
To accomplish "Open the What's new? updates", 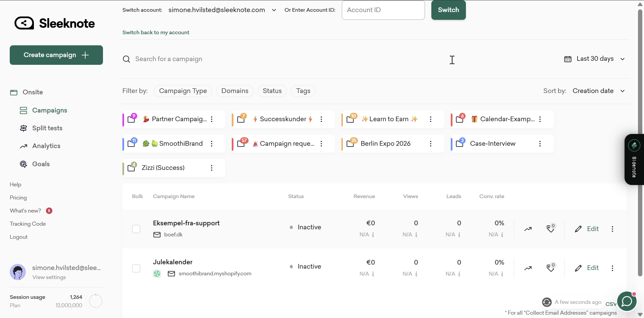I will click(x=25, y=211).
